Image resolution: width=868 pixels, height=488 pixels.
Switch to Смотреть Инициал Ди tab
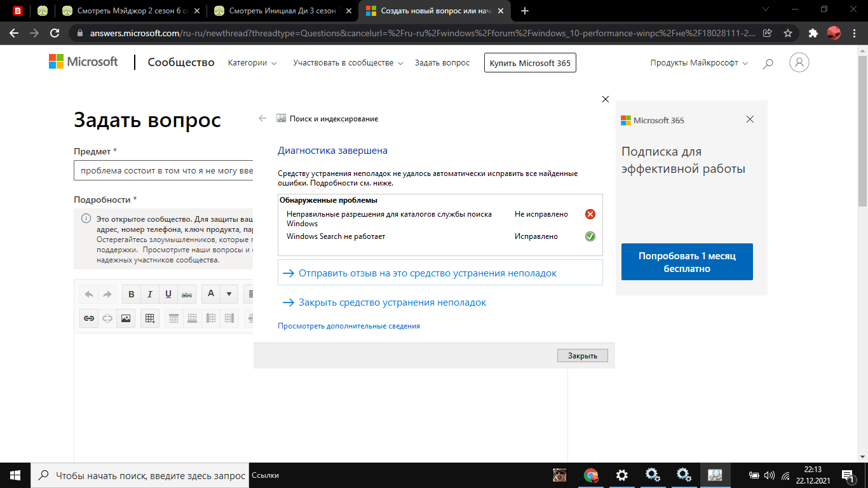pyautogui.click(x=283, y=11)
